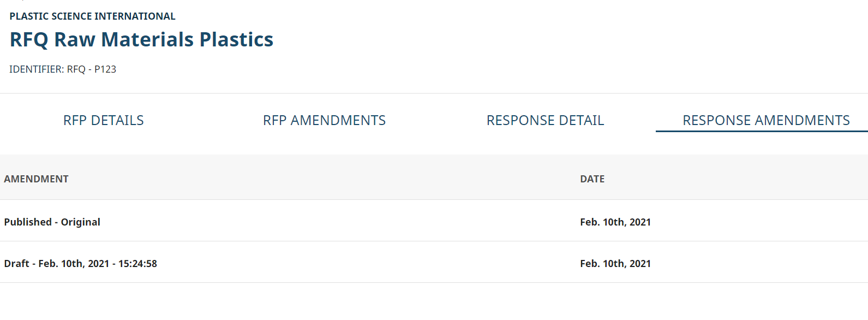Open the Published - Original amendment entry
Screen dimensions: 868x320
click(52, 222)
